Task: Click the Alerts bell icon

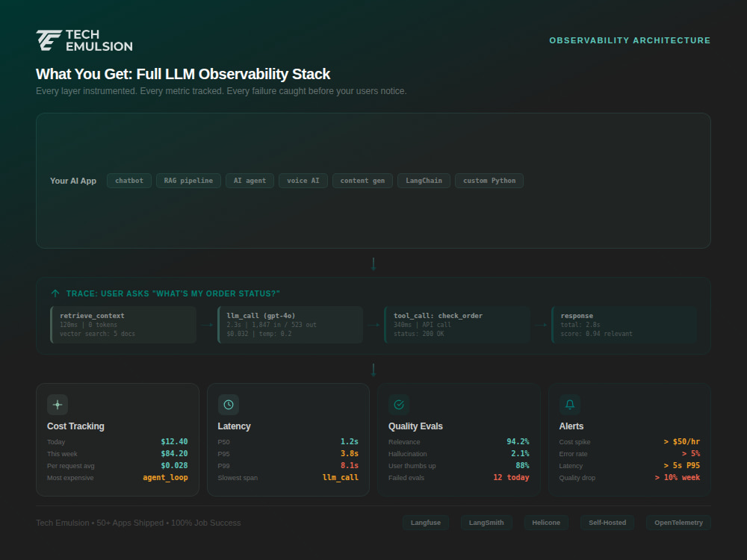Action: pos(569,405)
